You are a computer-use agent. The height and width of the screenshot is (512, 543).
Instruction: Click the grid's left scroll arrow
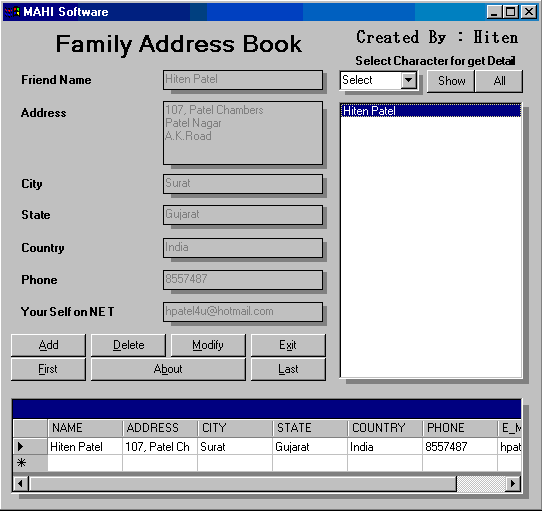[x=21, y=483]
